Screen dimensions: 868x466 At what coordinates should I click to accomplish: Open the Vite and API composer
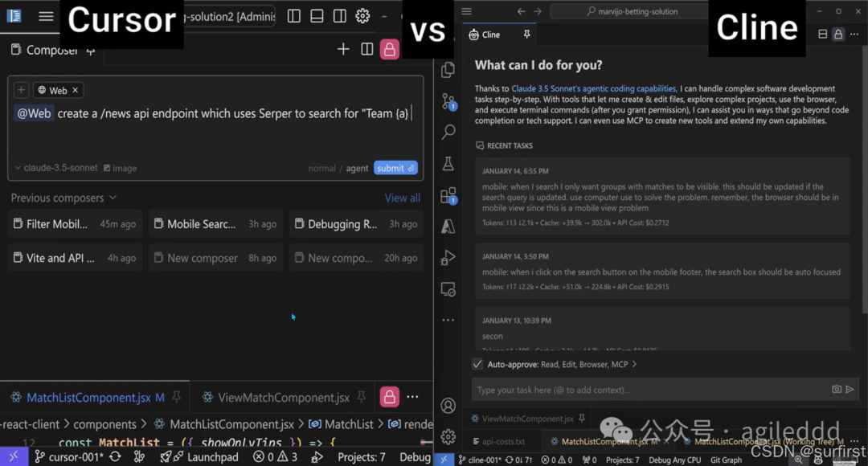[75, 258]
